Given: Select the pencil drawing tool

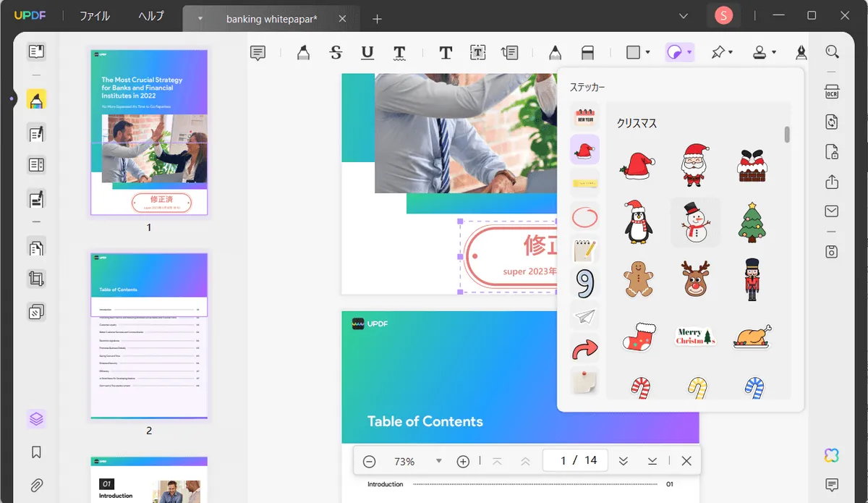Looking at the screenshot, I should pyautogui.click(x=555, y=52).
